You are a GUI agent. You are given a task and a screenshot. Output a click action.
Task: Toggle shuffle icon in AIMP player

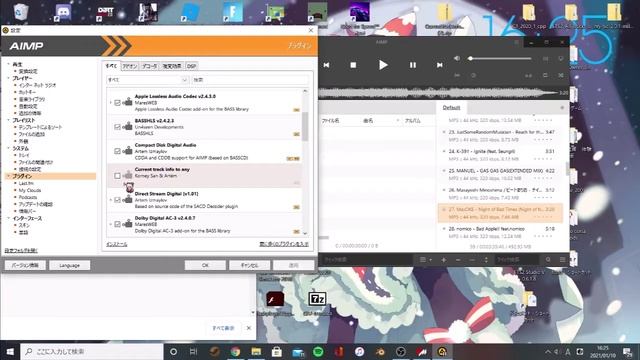561,75
